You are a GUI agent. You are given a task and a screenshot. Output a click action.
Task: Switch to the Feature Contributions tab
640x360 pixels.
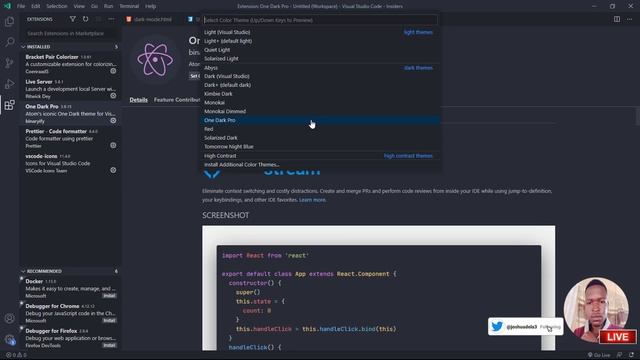point(177,100)
